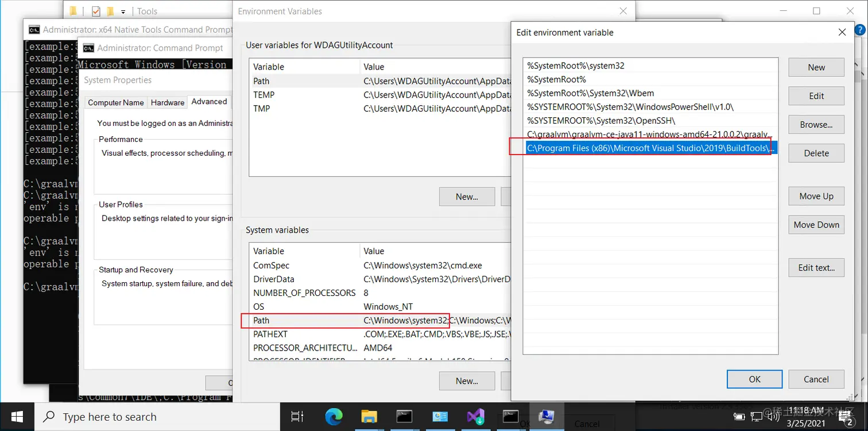
Task: Click Move Down to reorder the entry
Action: click(816, 225)
